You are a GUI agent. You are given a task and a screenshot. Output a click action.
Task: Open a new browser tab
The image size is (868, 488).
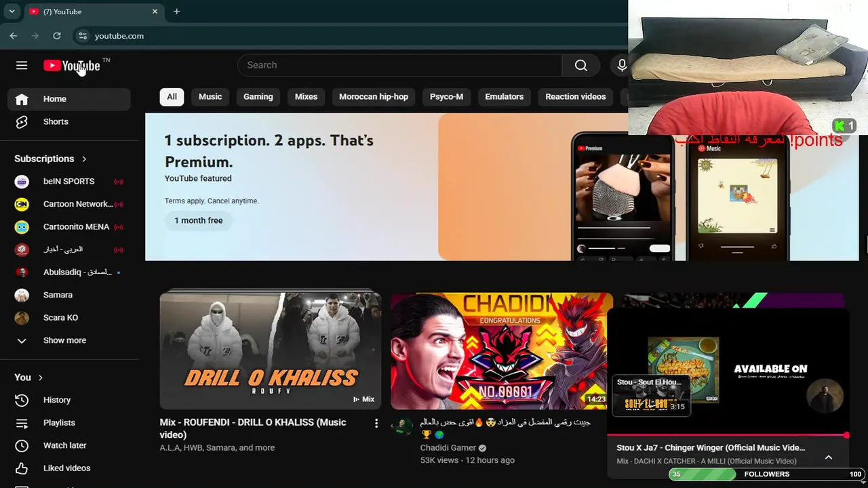(x=176, y=12)
